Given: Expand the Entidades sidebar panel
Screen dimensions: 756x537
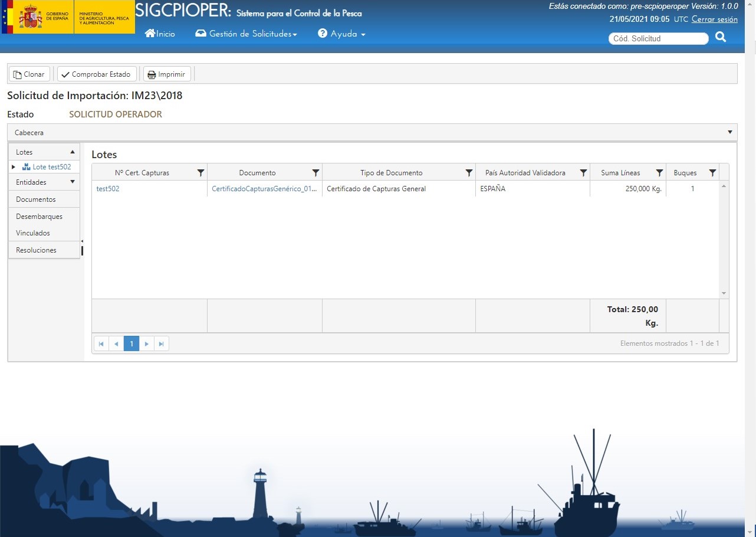Looking at the screenshot, I should click(73, 182).
